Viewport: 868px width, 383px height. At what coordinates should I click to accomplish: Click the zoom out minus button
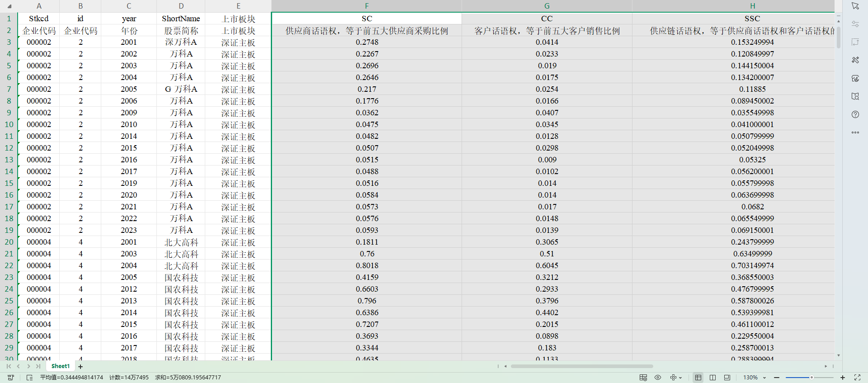[777, 378]
